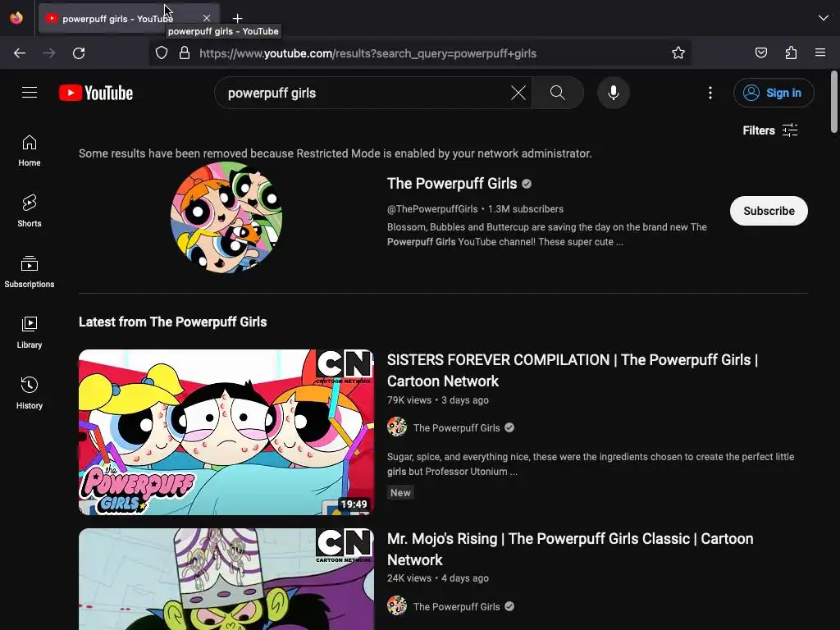The width and height of the screenshot is (840, 630).
Task: Click the magnifying glass search button
Action: 557,93
